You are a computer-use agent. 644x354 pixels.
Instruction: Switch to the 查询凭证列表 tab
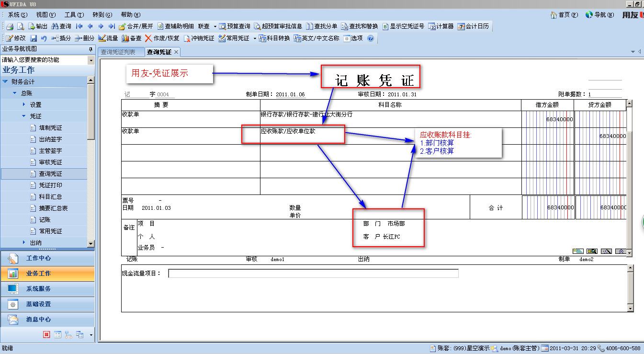tap(118, 52)
